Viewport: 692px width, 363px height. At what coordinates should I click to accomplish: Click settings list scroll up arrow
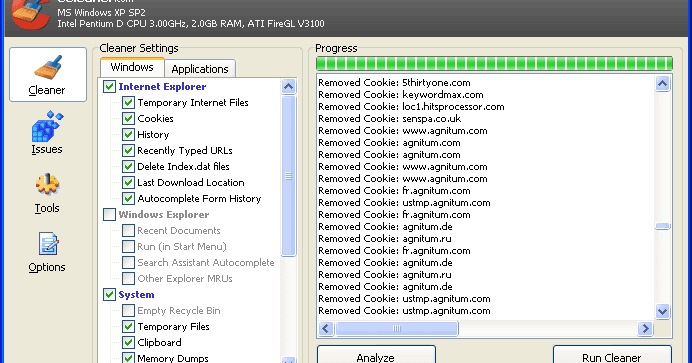(x=289, y=86)
